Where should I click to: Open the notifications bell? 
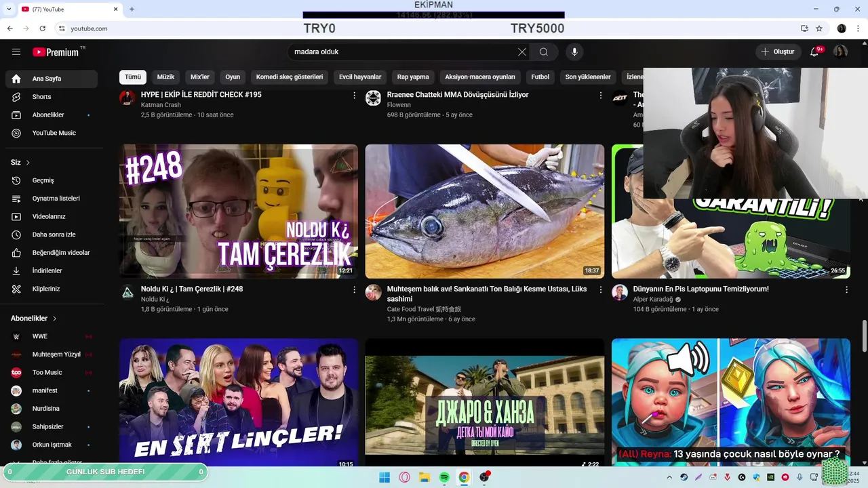pyautogui.click(x=815, y=52)
